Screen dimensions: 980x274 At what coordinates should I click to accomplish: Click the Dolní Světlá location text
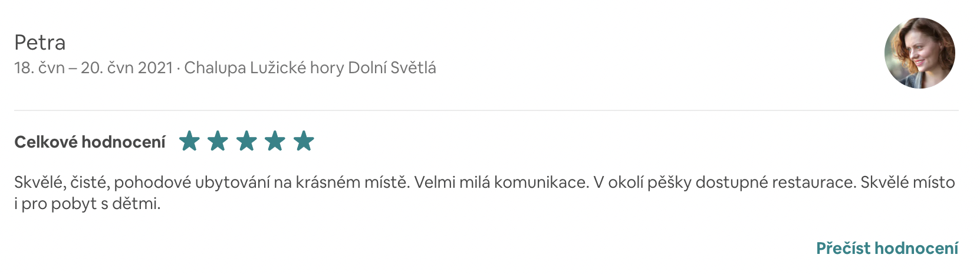click(392, 68)
